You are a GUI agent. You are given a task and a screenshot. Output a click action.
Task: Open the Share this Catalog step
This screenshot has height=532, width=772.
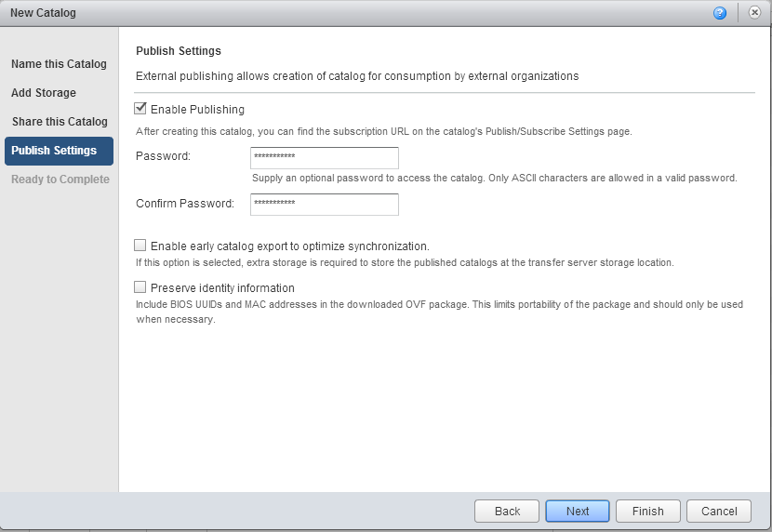[60, 122]
